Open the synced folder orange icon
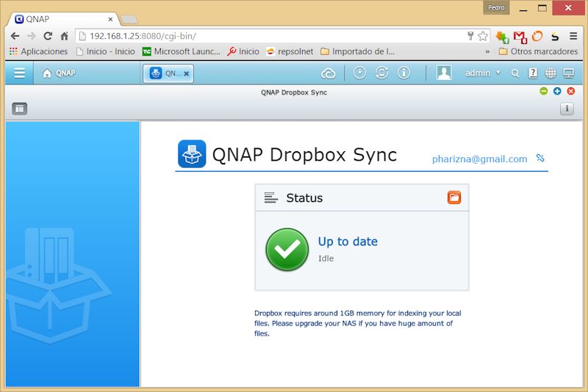This screenshot has width=588, height=392. (x=454, y=197)
